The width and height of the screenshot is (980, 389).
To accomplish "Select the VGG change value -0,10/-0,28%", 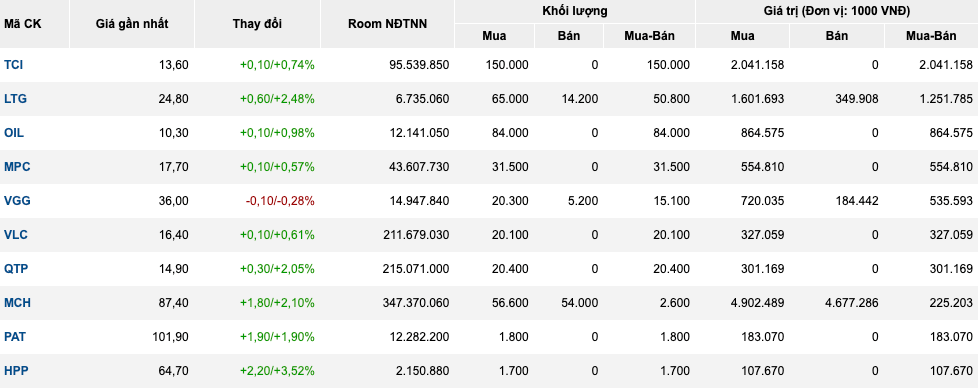I will pos(280,201).
